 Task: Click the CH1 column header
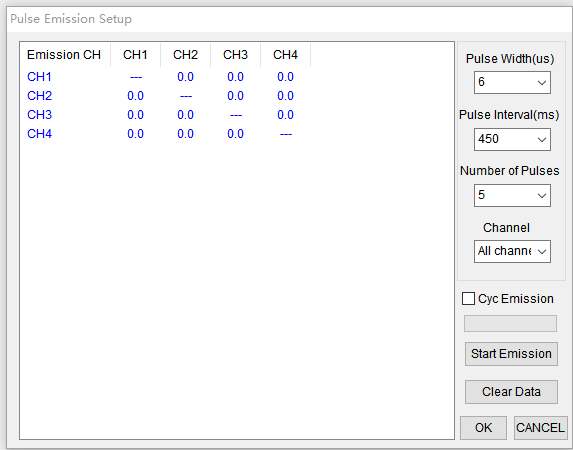[x=135, y=55]
